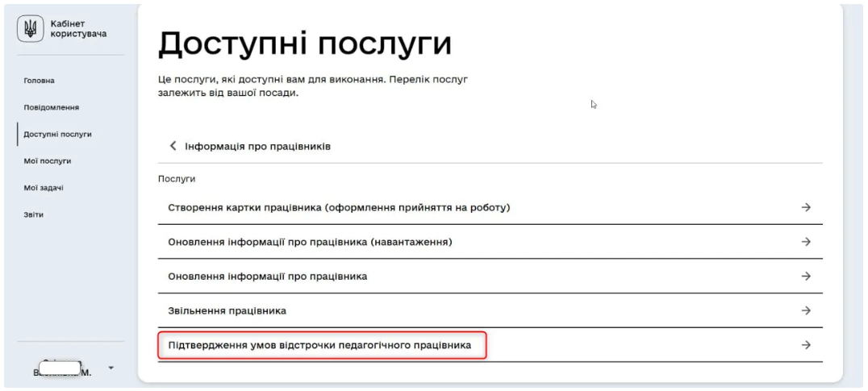Open Звіти in the sidebar
Screen dimensions: 868x391
(34, 214)
